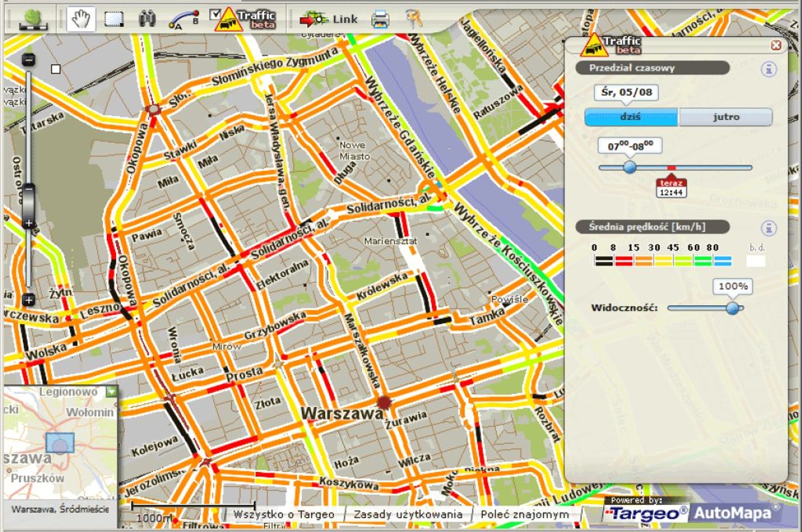Switch to 'jutro' day toggle
Screen dimensions: 802x532
pyautogui.click(x=726, y=117)
